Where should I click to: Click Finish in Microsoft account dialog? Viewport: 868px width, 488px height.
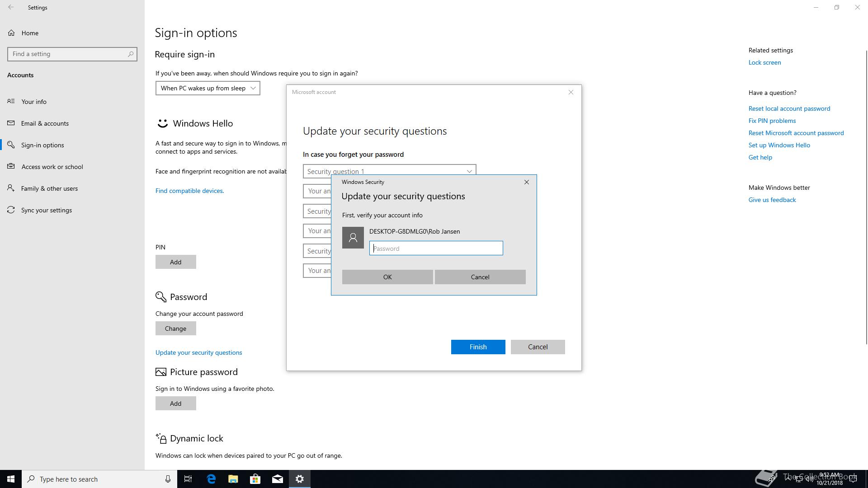pos(478,347)
